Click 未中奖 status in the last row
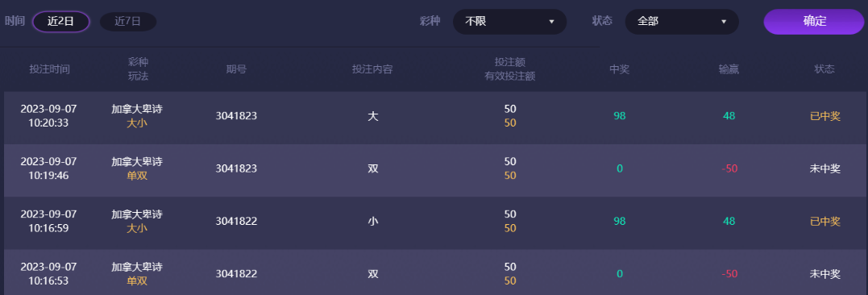The height and width of the screenshot is (295, 868). tap(824, 274)
